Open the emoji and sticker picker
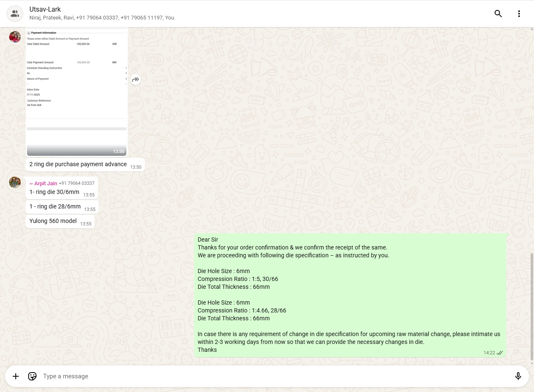 pos(32,376)
